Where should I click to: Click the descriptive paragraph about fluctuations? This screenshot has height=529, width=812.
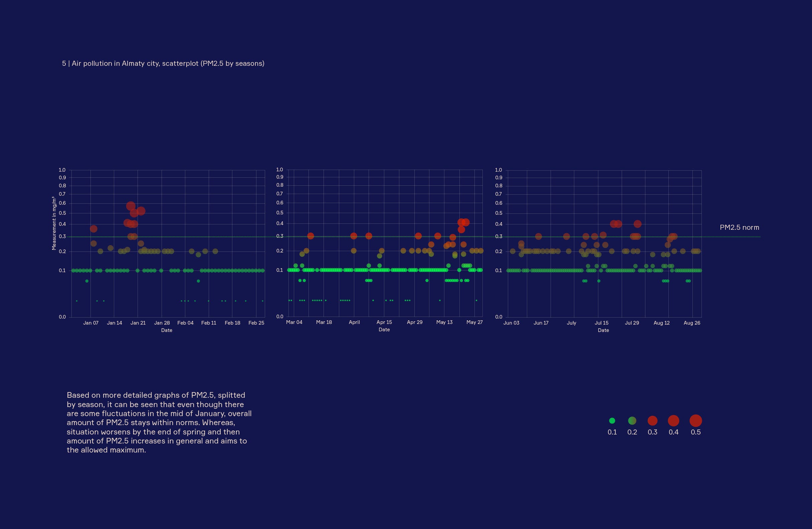[159, 422]
